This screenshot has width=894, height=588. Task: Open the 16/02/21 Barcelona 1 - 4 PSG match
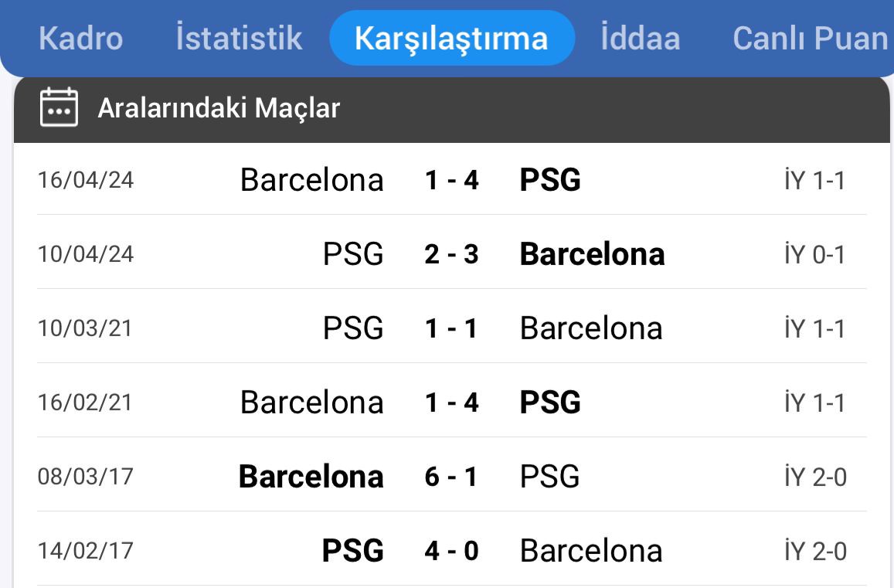click(x=451, y=403)
